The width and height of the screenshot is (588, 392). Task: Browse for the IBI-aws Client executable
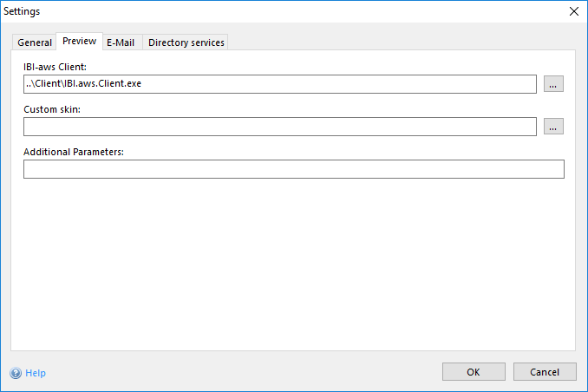[554, 84]
